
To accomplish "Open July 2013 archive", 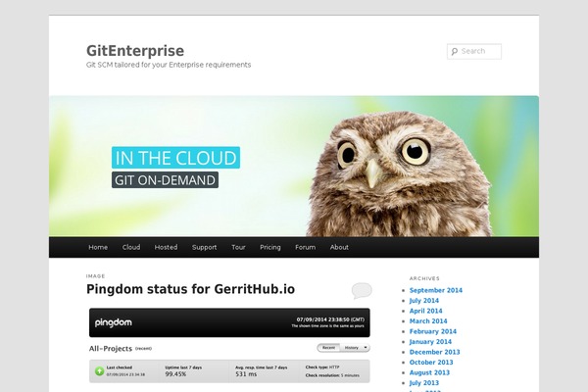I will click(x=424, y=383).
